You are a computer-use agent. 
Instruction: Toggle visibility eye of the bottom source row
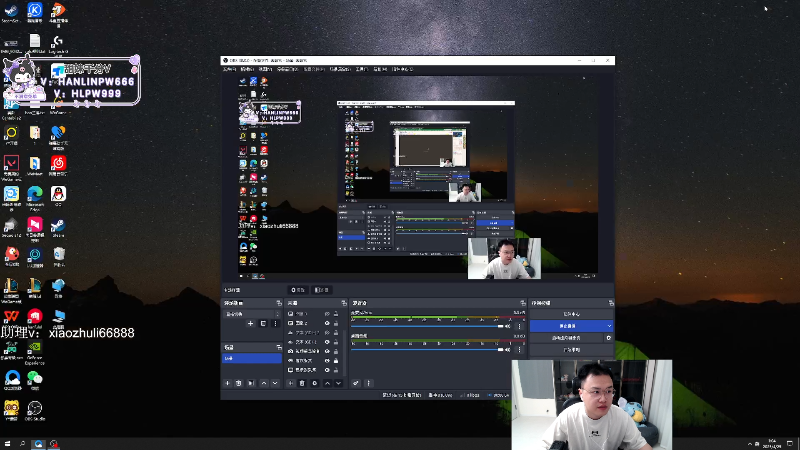[x=327, y=370]
